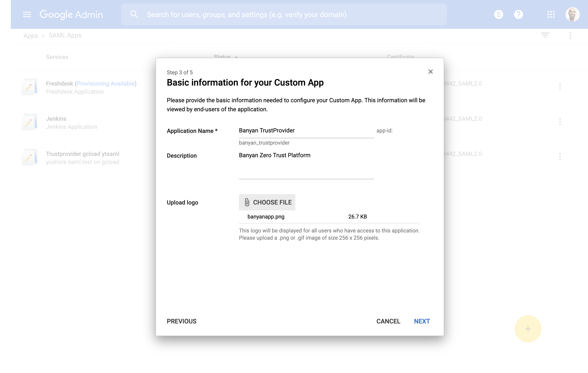
Task: Open the Help question mark icon
Action: (518, 15)
